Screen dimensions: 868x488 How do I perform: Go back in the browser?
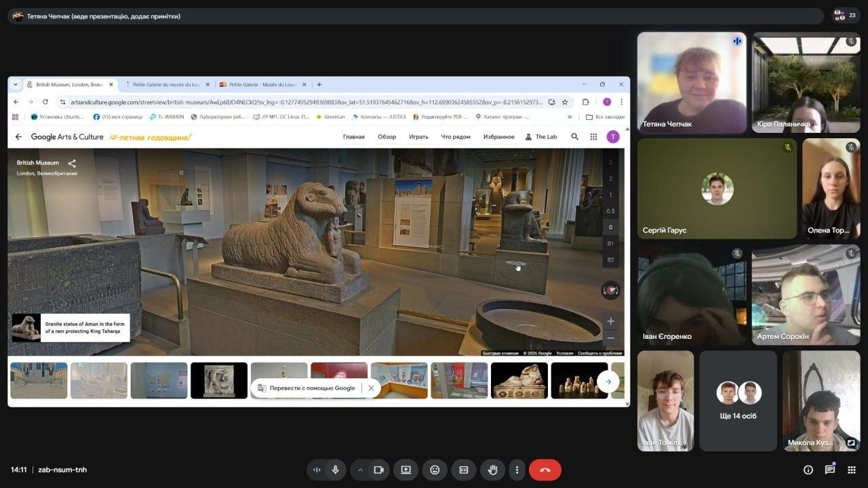[x=16, y=102]
